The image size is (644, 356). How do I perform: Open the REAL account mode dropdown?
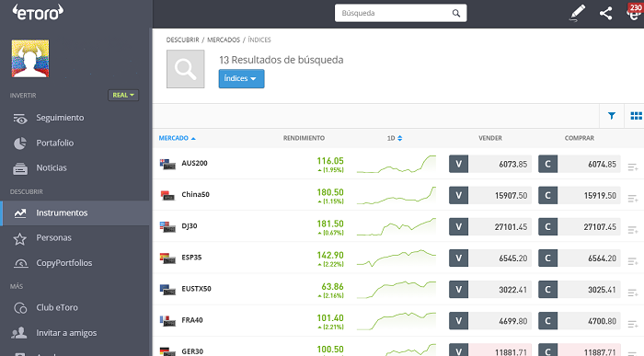click(x=123, y=95)
